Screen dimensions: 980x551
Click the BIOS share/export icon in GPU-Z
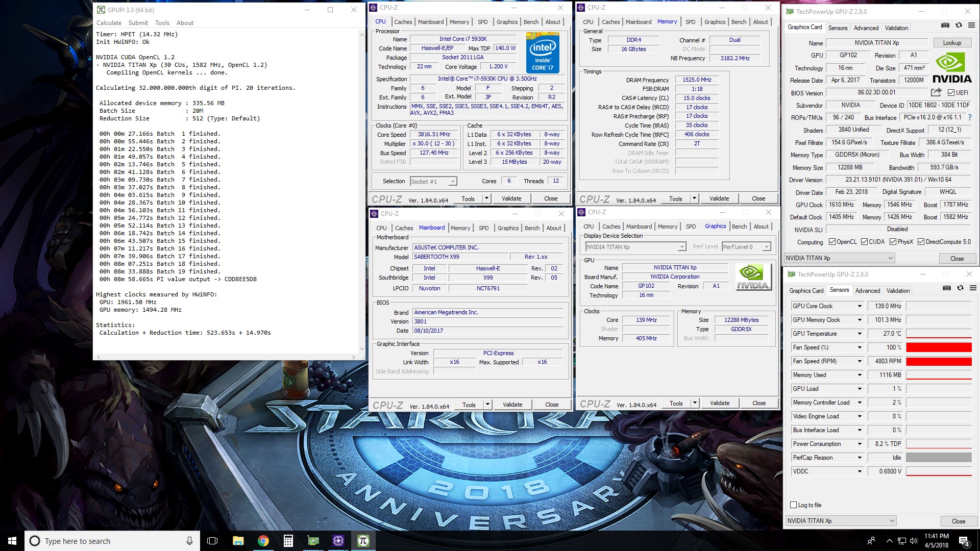(936, 92)
